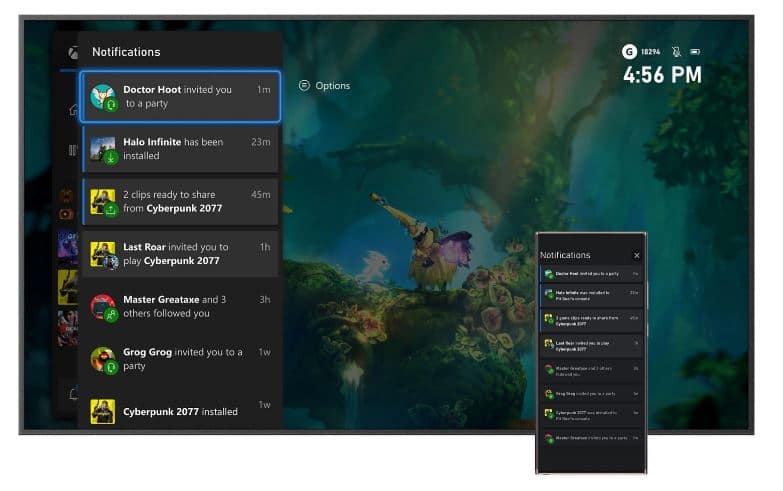
Task: Select the bell notifications icon in the sidebar
Action: [x=74, y=394]
